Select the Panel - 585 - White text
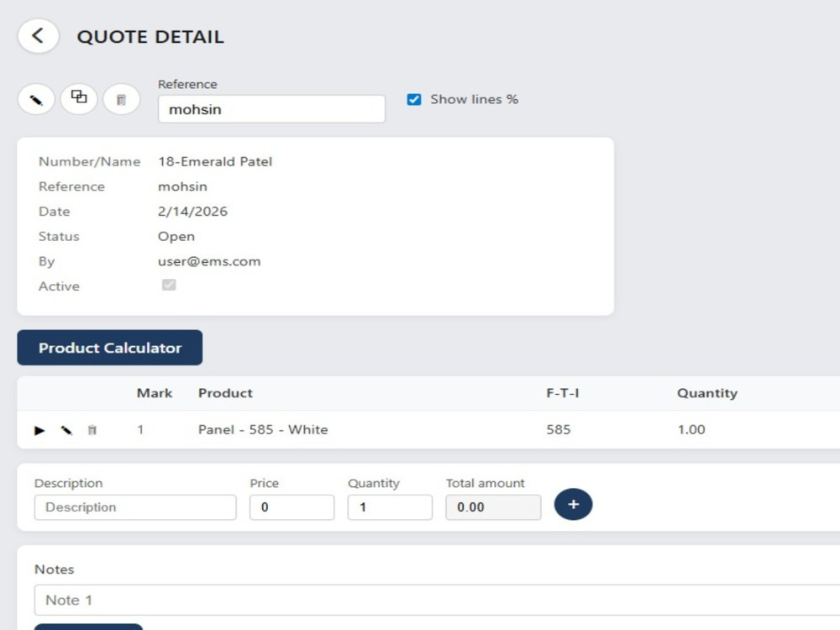The width and height of the screenshot is (840, 630). (263, 429)
